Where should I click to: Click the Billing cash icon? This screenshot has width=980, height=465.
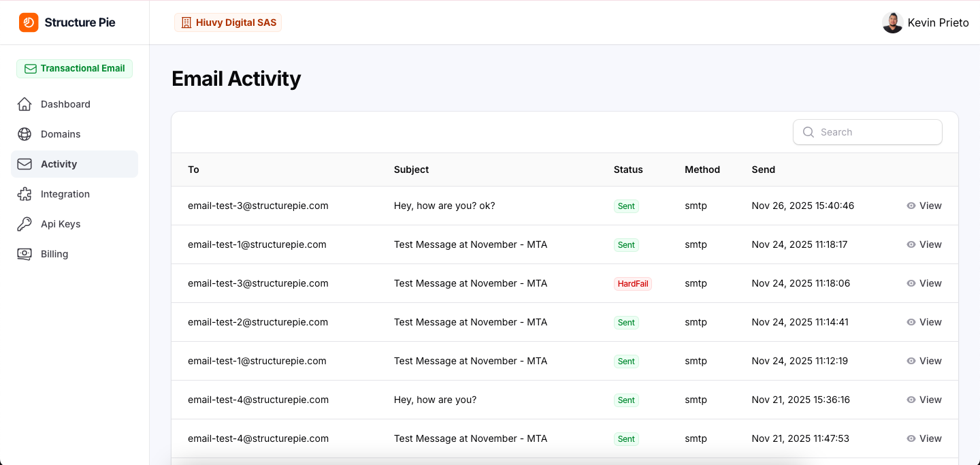click(24, 254)
